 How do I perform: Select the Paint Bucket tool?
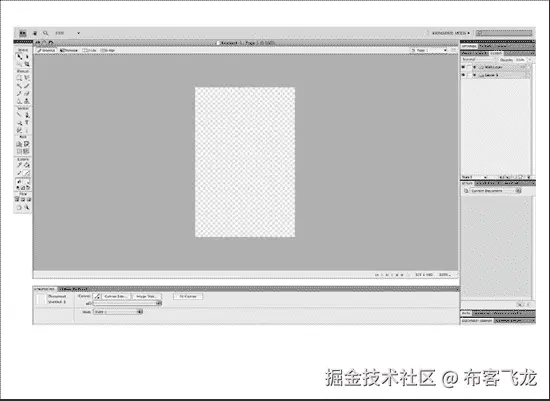27,164
